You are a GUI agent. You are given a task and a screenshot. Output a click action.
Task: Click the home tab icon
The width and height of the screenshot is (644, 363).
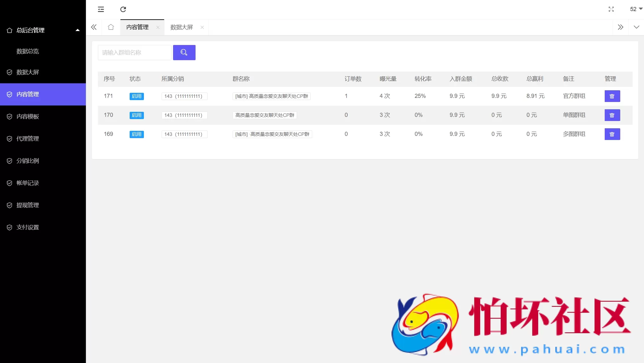pyautogui.click(x=111, y=27)
